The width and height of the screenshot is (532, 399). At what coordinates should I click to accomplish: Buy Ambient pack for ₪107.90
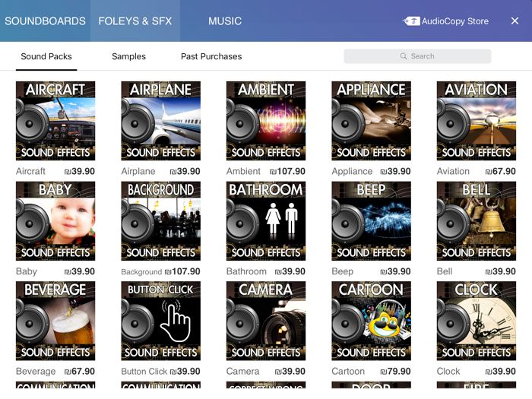pyautogui.click(x=287, y=171)
